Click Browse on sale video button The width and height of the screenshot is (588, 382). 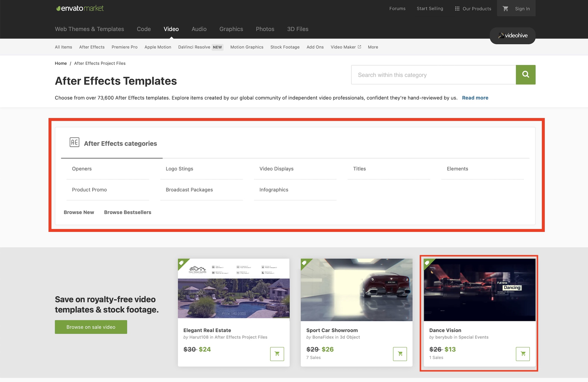coord(91,327)
